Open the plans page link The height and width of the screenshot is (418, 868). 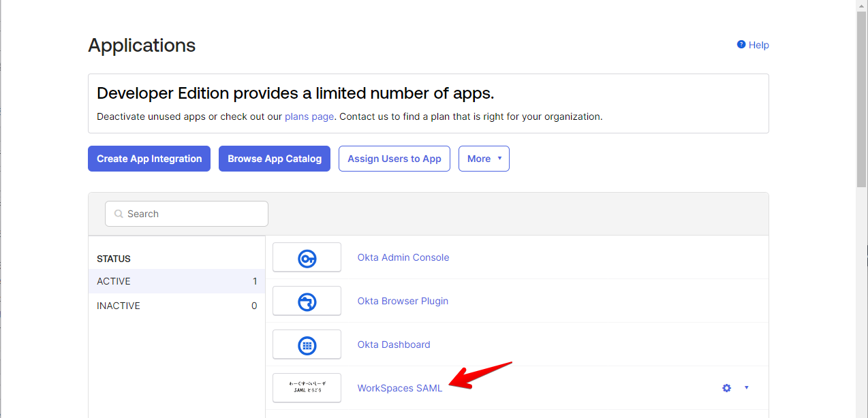point(309,116)
